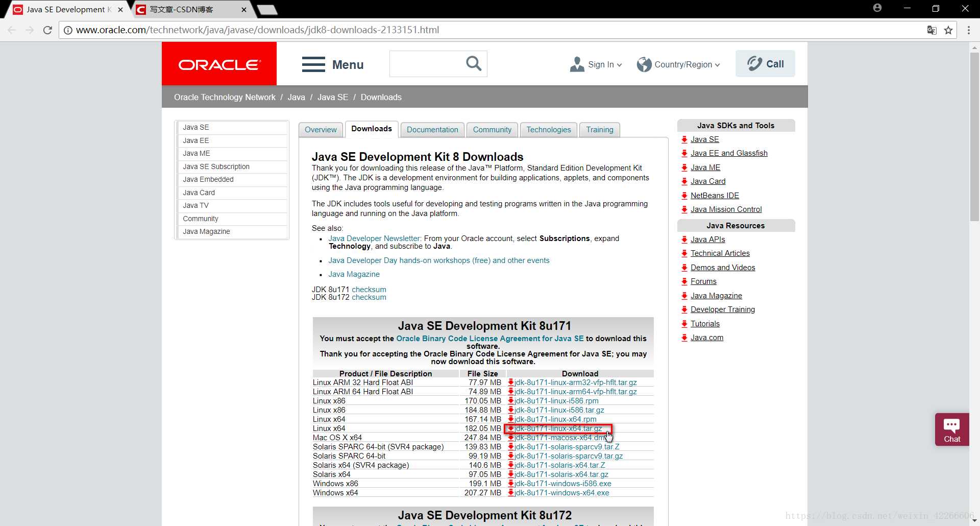Open Java Developer Day workshops link

pyautogui.click(x=439, y=260)
